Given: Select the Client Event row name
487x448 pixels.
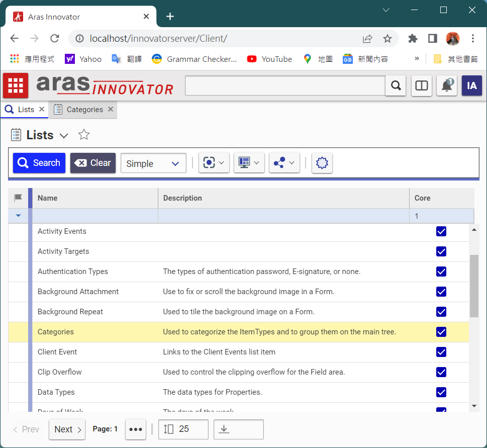Looking at the screenshot, I should click(x=57, y=352).
